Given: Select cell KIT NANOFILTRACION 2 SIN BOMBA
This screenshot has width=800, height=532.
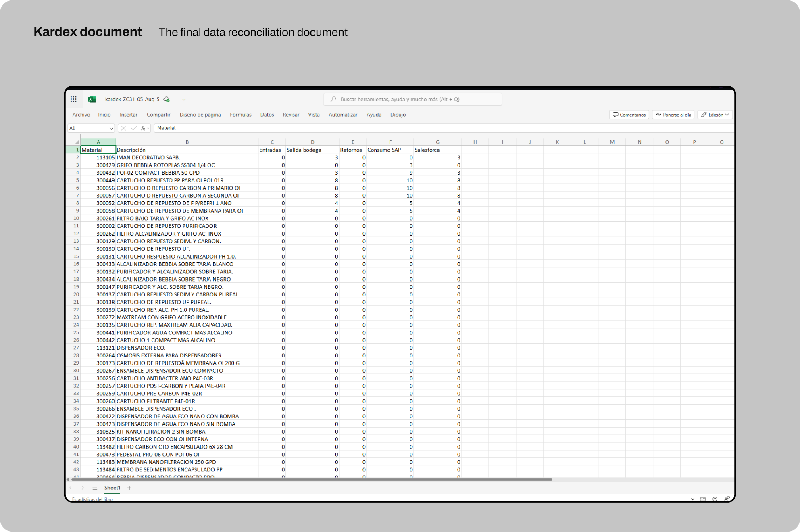Looking at the screenshot, I should click(187, 432).
